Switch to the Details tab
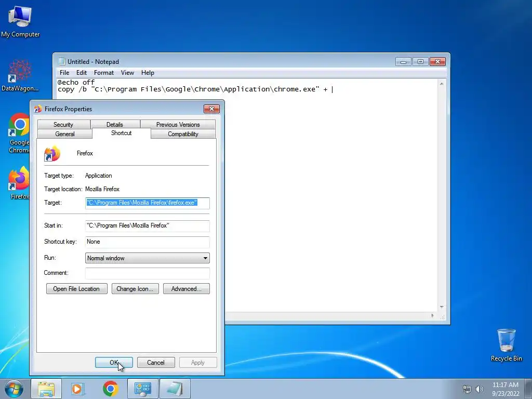532x399 pixels. (115, 125)
